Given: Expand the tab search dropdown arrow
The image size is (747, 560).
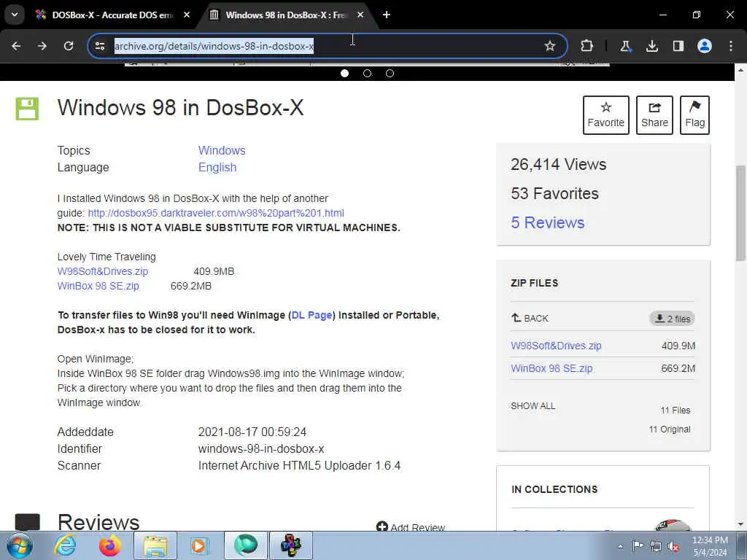Looking at the screenshot, I should click(x=15, y=15).
